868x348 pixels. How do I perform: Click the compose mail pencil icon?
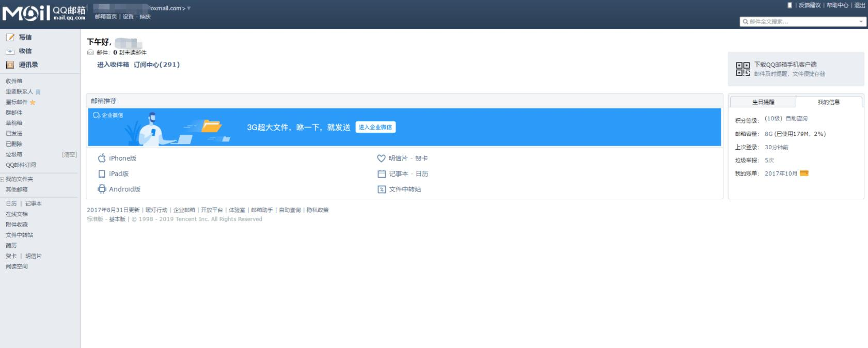(10, 37)
